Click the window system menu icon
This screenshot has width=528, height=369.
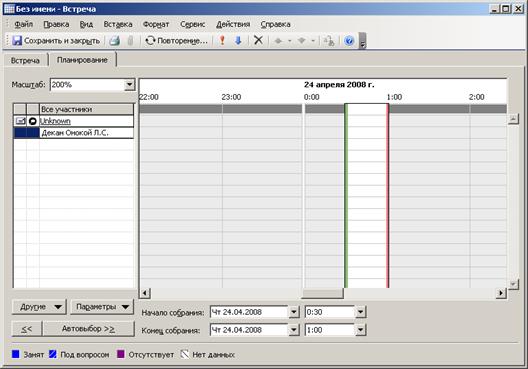9,9
